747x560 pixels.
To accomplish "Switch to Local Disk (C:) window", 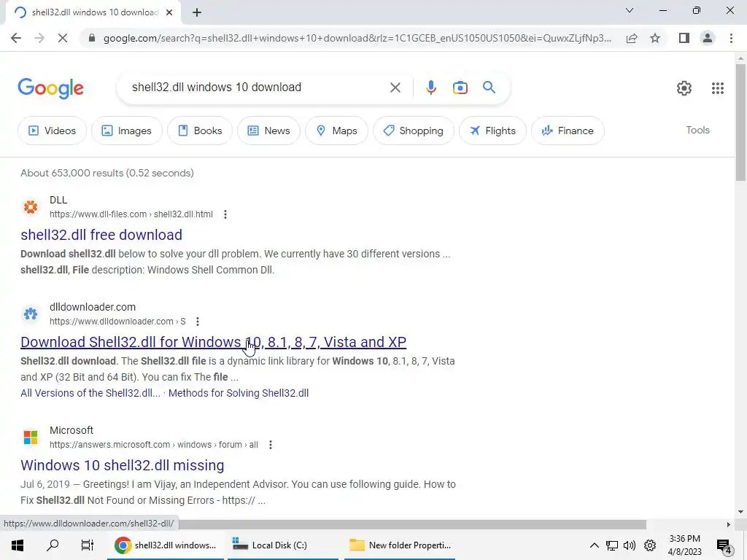I will click(283, 545).
